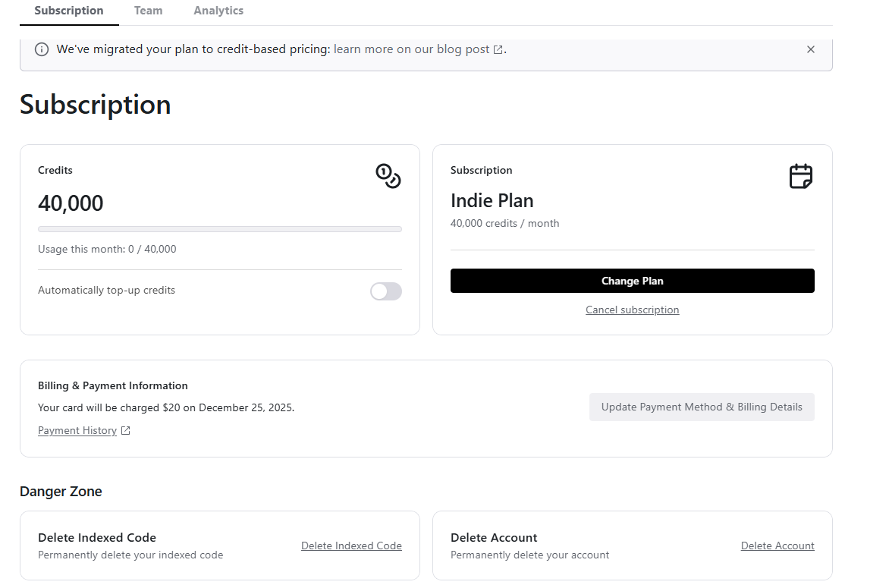Screen dimensions: 889x588
Task: Click external link icon beside blog post
Action: point(498,50)
